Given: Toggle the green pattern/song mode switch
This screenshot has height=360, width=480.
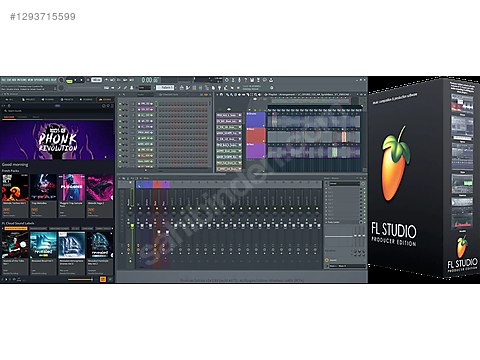Looking at the screenshot, I should [69, 80].
